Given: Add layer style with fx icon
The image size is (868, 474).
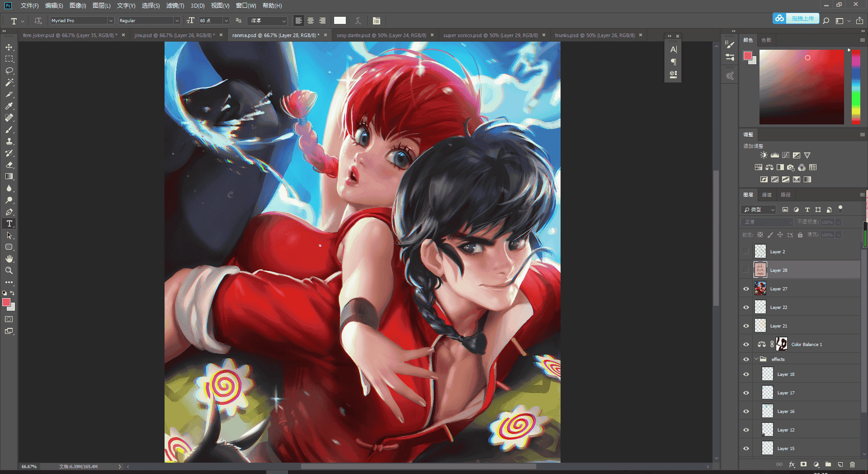Looking at the screenshot, I should tap(792, 465).
